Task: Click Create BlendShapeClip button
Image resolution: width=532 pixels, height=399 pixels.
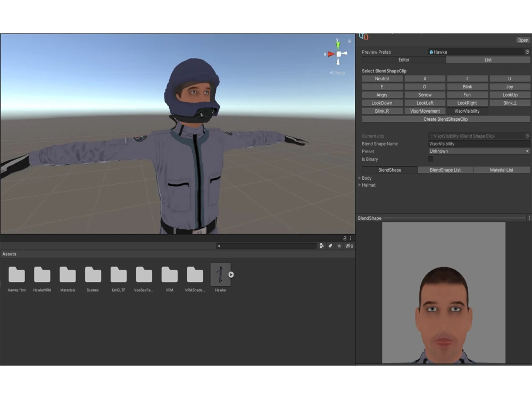Action: [x=445, y=119]
